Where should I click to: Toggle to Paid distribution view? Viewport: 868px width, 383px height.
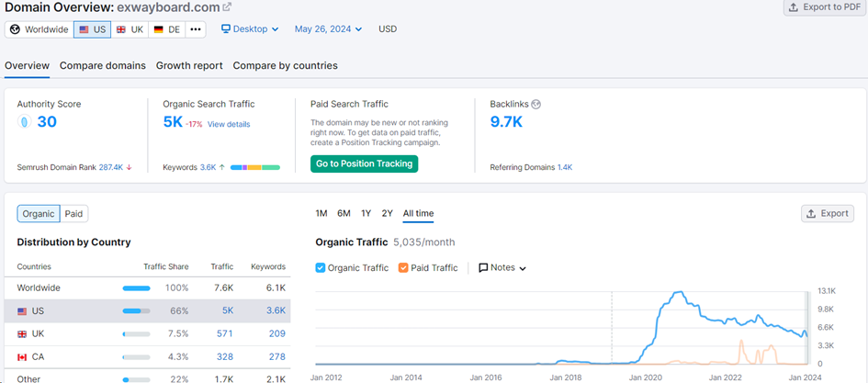[73, 214]
